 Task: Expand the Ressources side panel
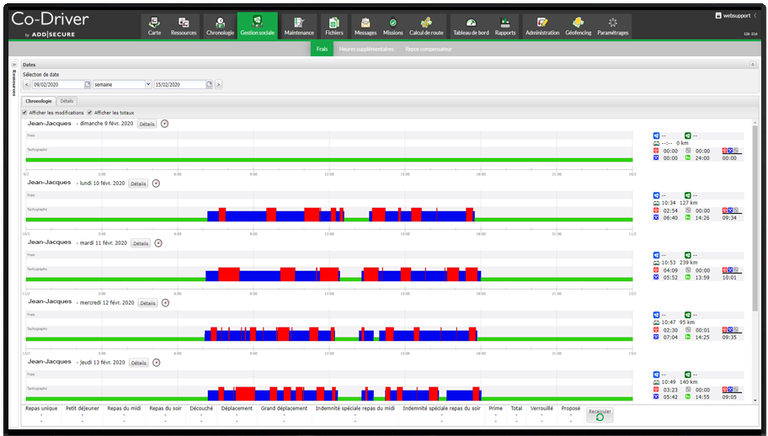point(14,64)
